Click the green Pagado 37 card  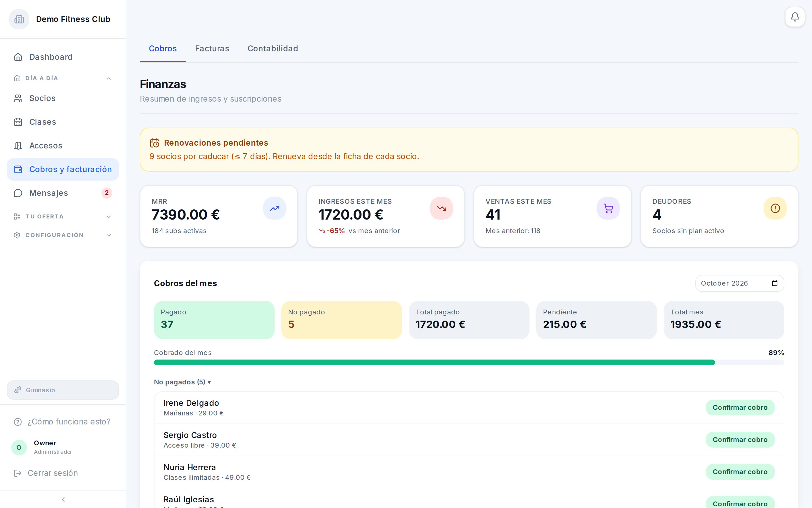[214, 320]
